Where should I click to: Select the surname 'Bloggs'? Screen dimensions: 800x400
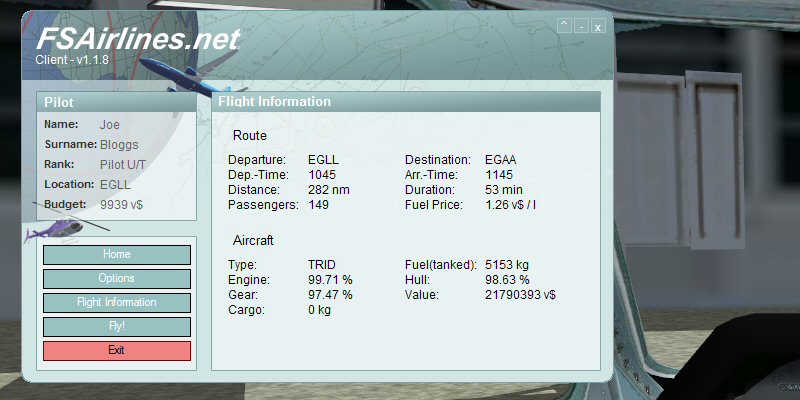coord(119,144)
